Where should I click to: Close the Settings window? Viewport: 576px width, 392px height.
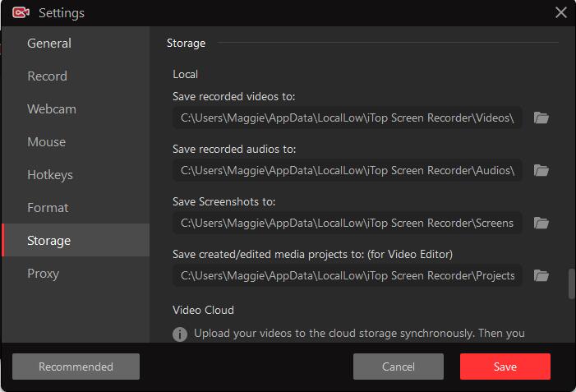click(561, 12)
